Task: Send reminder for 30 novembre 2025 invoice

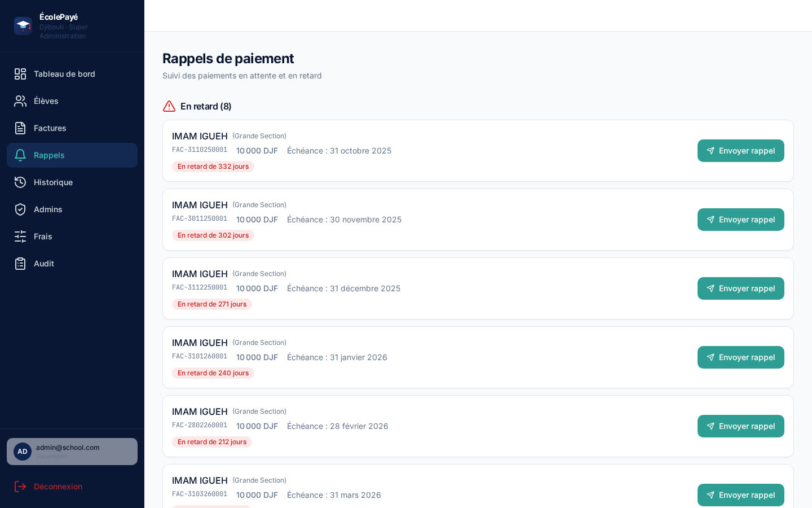Action: [x=740, y=220]
